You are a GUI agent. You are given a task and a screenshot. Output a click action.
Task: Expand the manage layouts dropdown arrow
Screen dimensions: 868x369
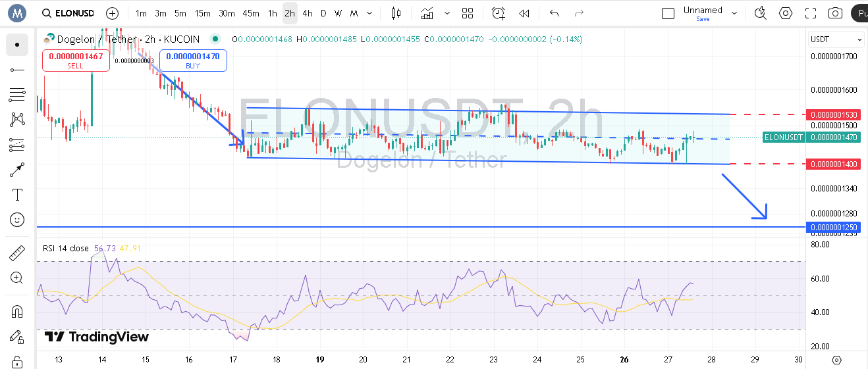(x=734, y=13)
